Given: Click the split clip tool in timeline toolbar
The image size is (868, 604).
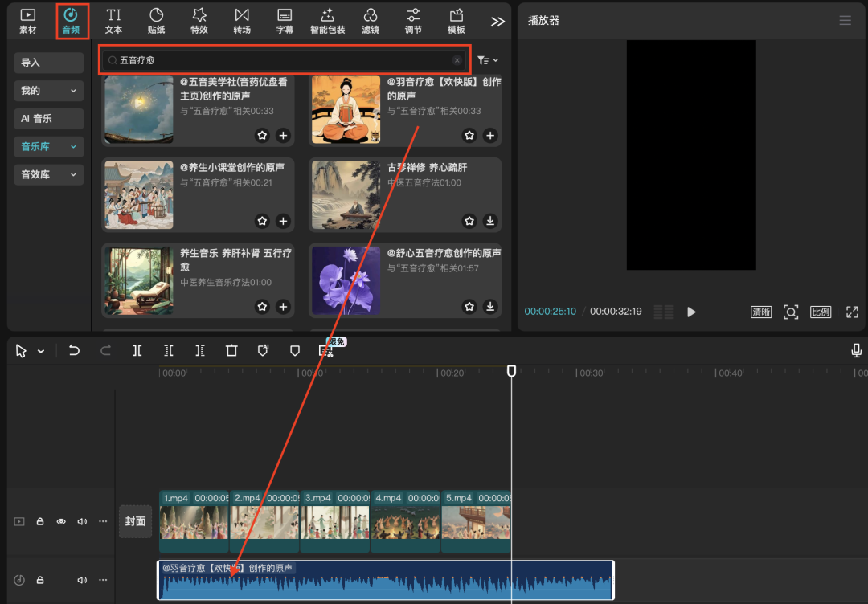Looking at the screenshot, I should [137, 350].
